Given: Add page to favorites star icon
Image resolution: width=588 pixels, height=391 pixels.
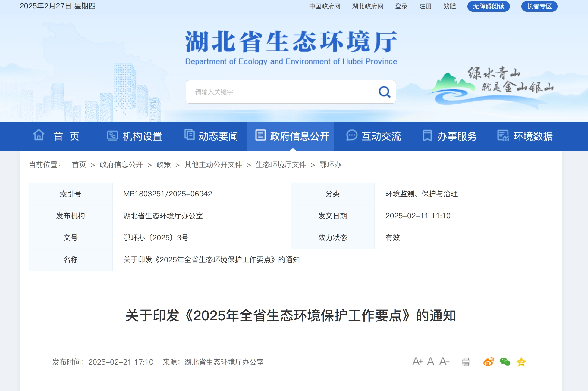Looking at the screenshot, I should (521, 362).
